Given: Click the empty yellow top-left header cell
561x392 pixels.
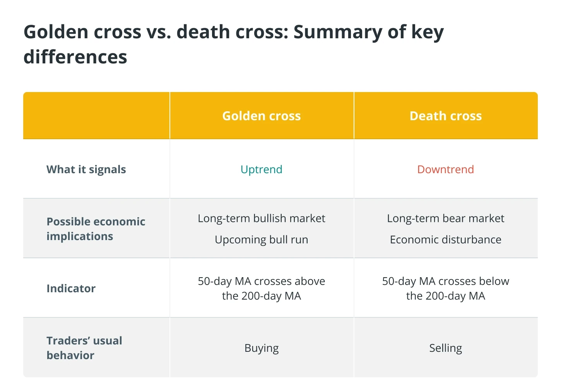Looking at the screenshot, I should 96,116.
